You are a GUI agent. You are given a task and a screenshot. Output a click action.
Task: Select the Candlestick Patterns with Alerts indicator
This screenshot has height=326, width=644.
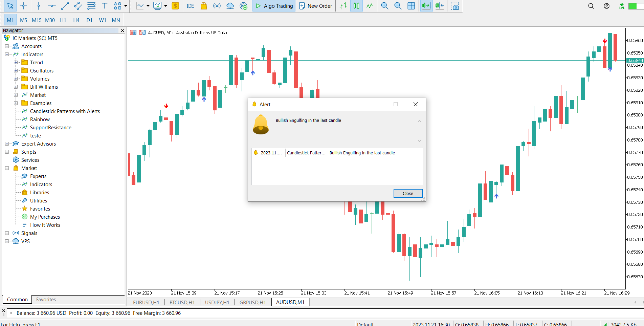click(x=65, y=111)
